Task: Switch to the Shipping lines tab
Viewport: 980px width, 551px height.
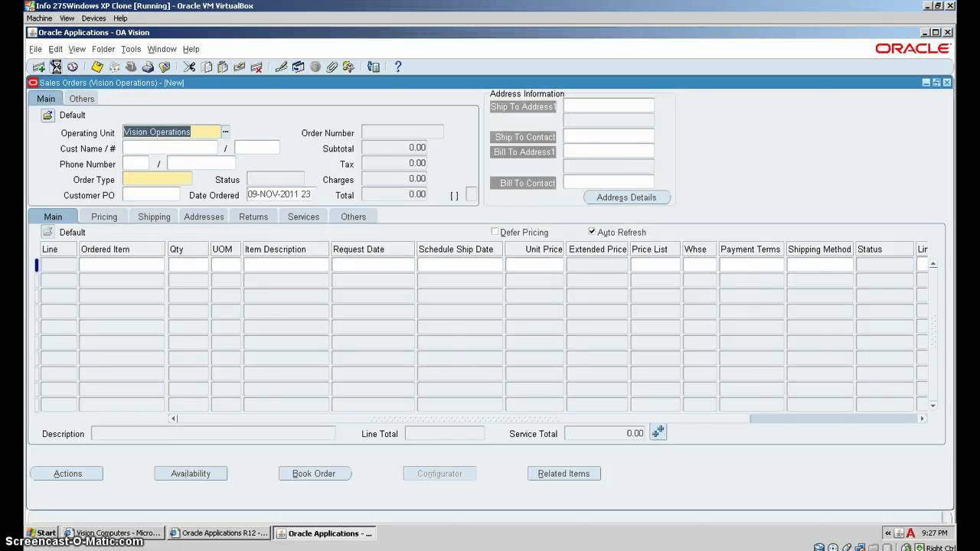Action: coord(154,217)
